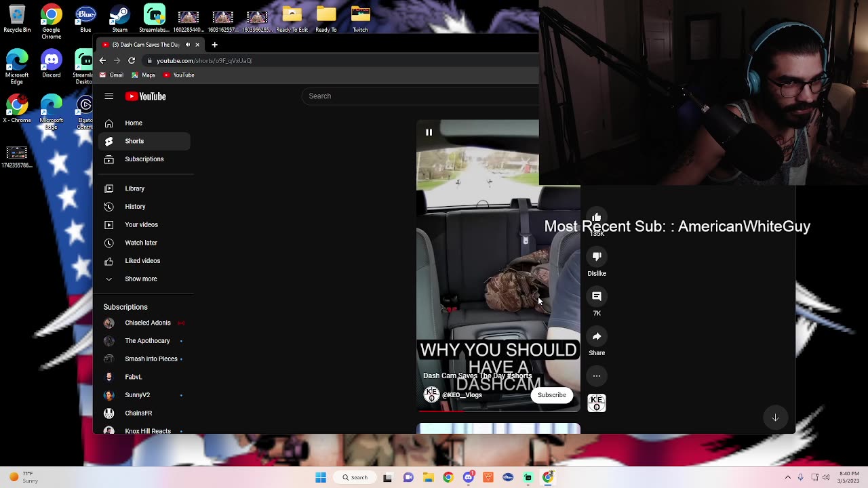Open the YouTube hamburger guide menu

tap(109, 96)
